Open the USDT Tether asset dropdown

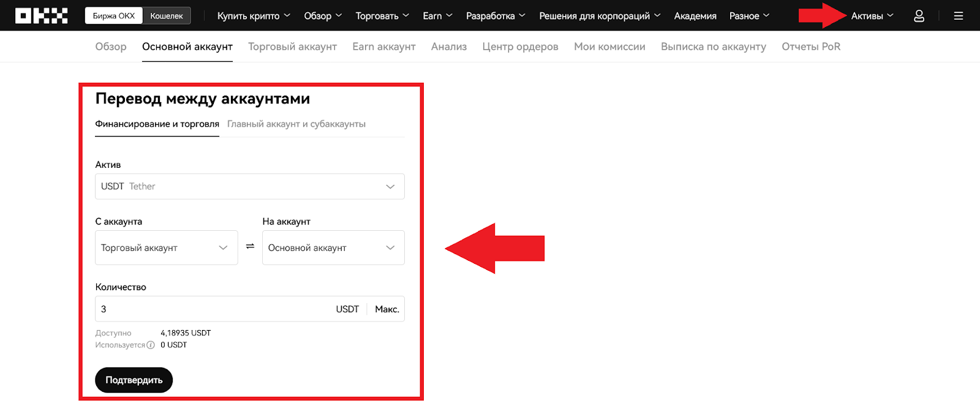[x=250, y=186]
